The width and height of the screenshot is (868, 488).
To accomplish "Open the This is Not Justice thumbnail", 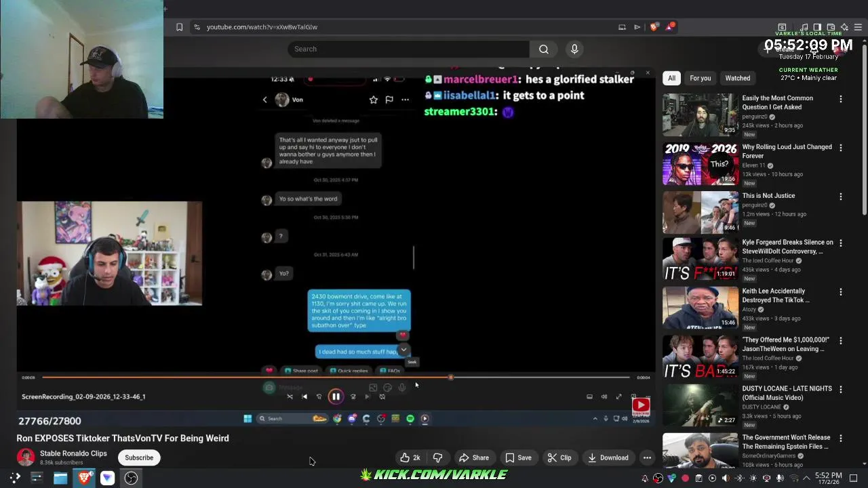I will (701, 212).
